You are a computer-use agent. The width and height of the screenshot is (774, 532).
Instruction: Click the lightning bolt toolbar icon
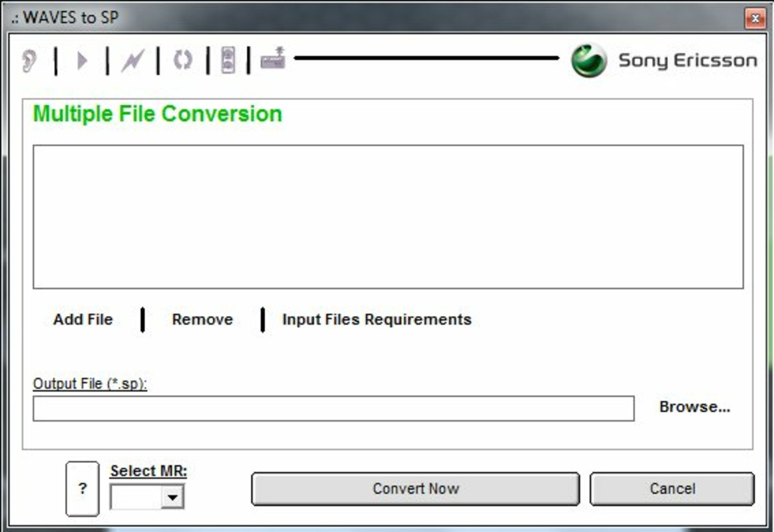coord(133,61)
